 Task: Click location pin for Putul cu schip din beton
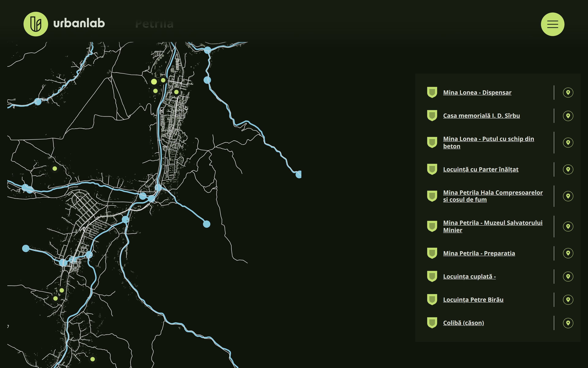(568, 142)
